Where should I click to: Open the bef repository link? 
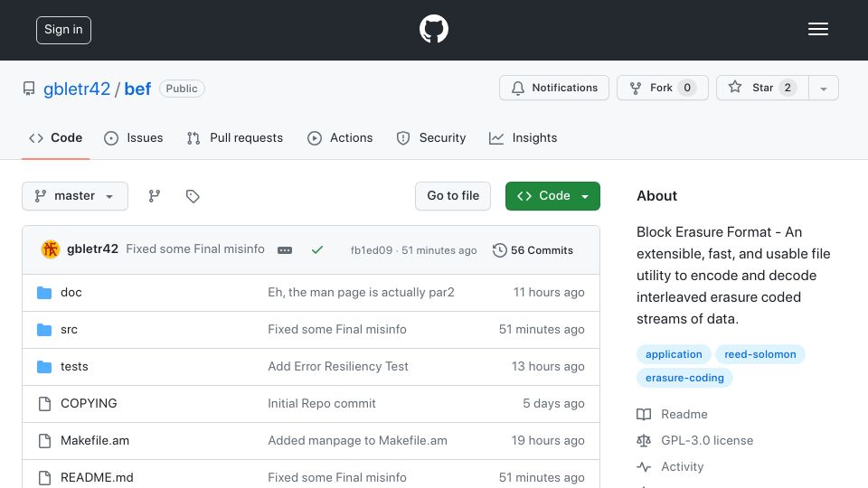pos(137,89)
